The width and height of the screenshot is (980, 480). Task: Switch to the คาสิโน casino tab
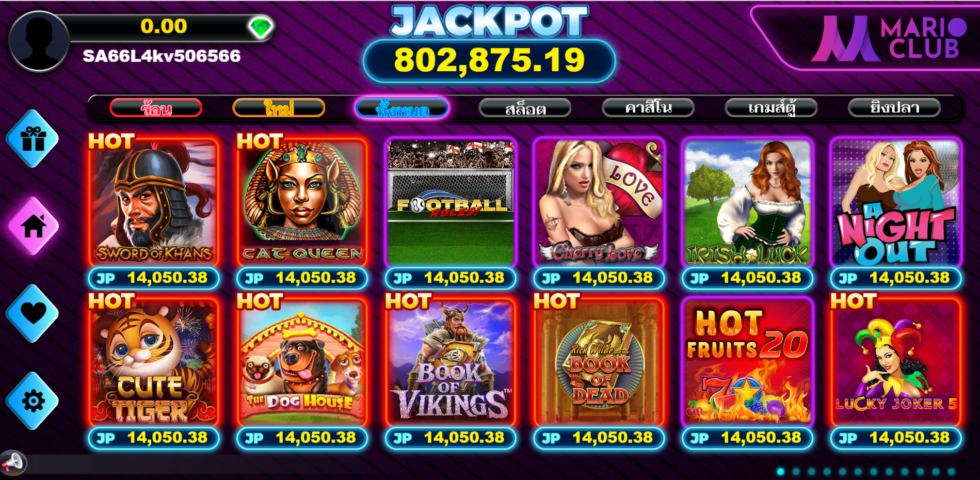[x=648, y=108]
